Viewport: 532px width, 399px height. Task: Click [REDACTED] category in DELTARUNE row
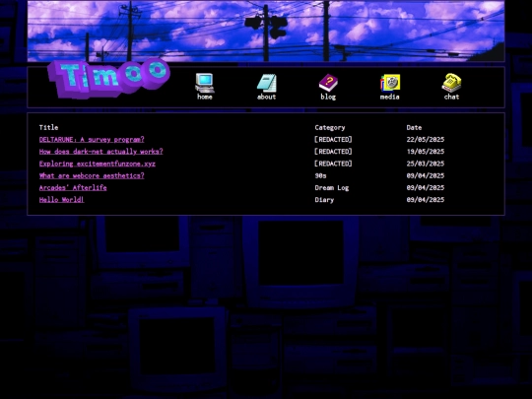click(333, 140)
